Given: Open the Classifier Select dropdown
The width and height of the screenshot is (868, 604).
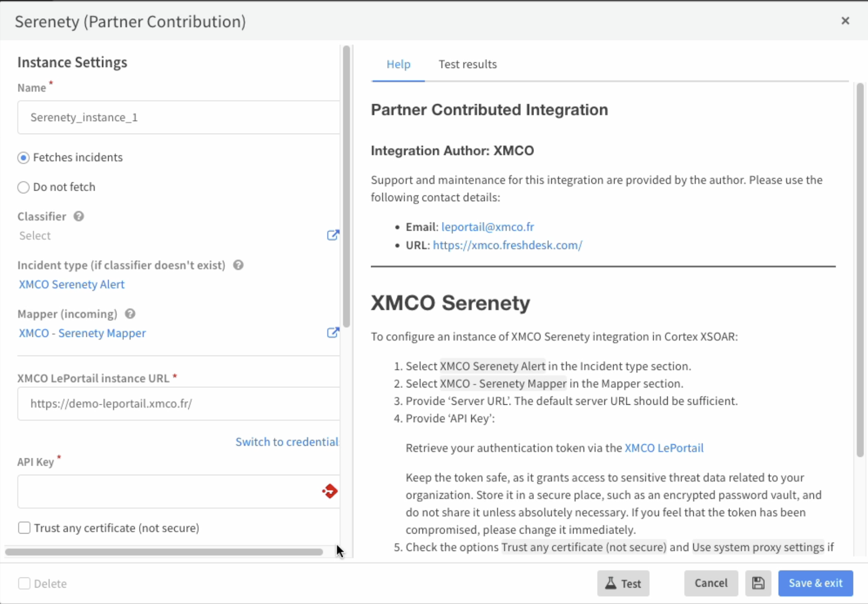Looking at the screenshot, I should [x=169, y=235].
